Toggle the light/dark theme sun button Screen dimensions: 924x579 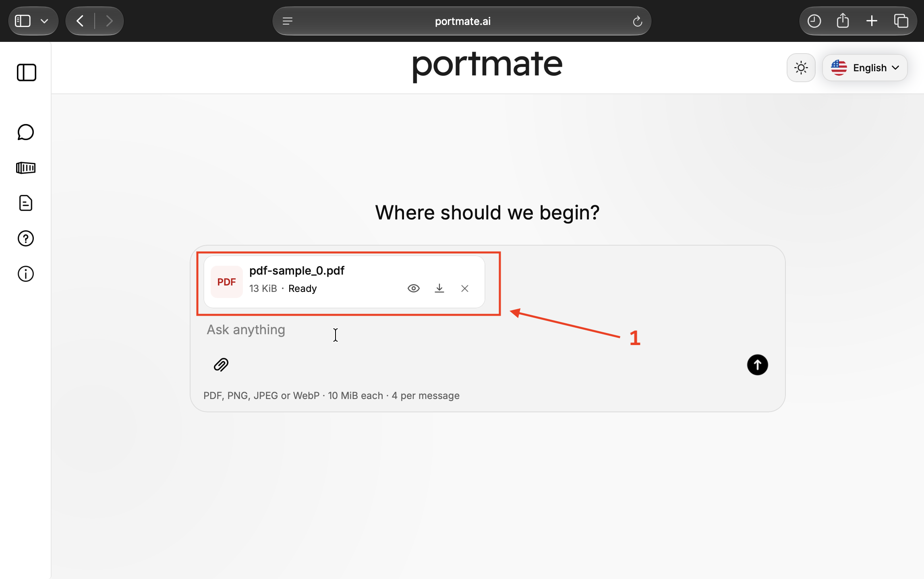pyautogui.click(x=801, y=68)
